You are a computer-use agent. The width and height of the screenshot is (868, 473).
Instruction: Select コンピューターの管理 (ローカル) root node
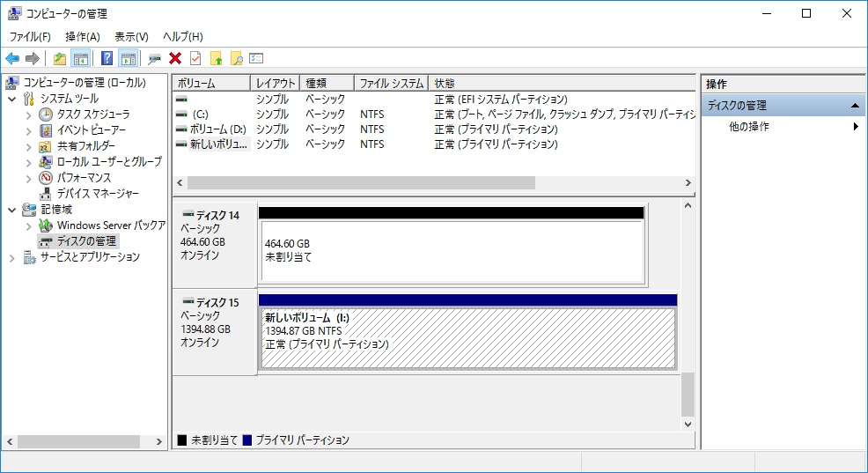(85, 83)
